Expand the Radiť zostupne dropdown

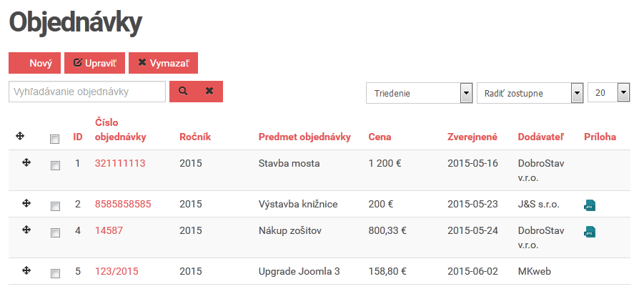tap(530, 93)
